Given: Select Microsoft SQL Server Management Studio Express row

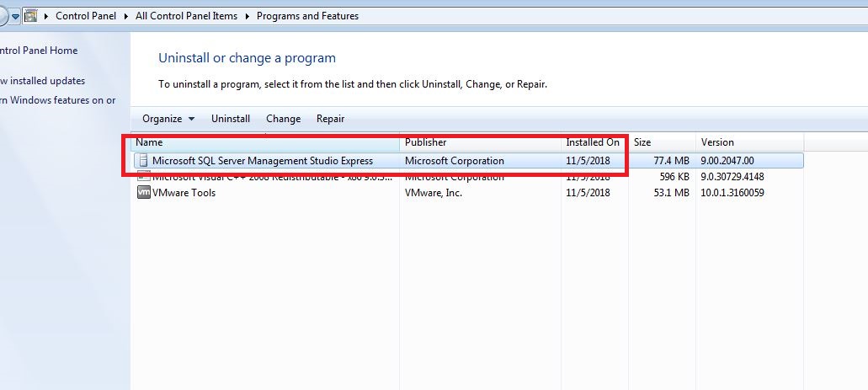Looking at the screenshot, I should (x=468, y=161).
